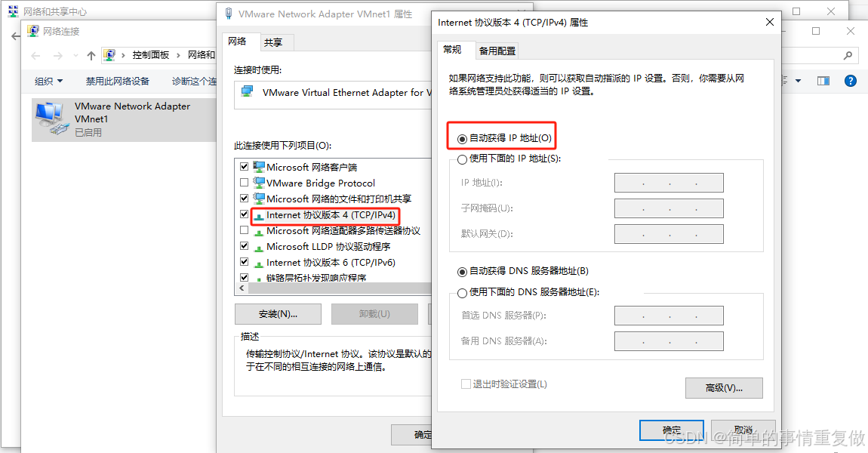Image resolution: width=868 pixels, height=453 pixels.
Task: Switch to the 备用配置 tab
Action: tap(497, 51)
